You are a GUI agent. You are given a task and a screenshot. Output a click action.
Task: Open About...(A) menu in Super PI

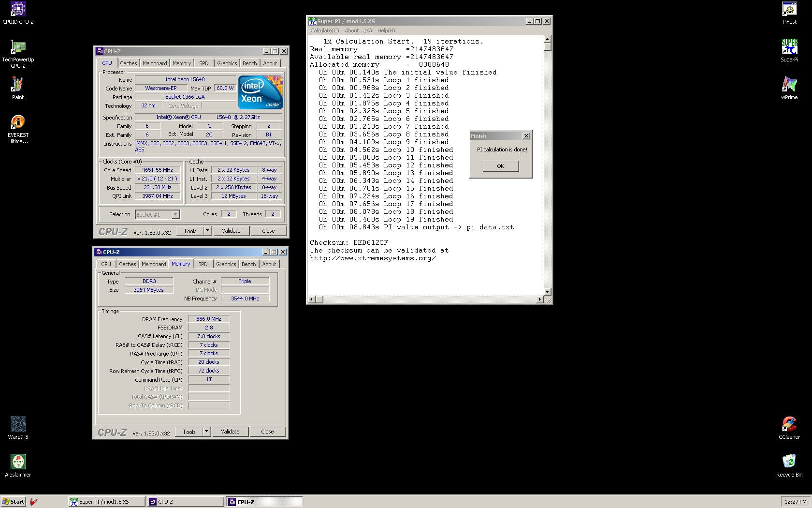359,30
